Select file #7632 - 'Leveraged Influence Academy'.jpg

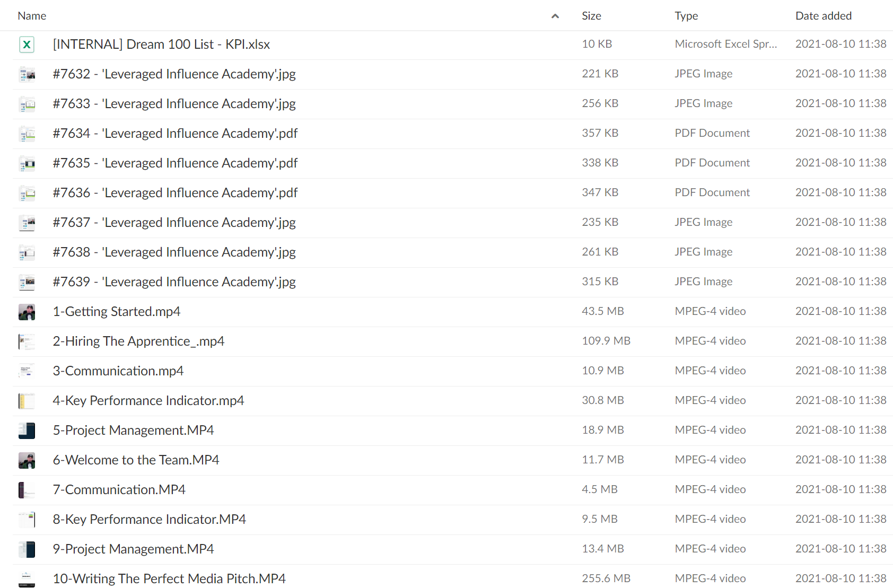point(174,74)
